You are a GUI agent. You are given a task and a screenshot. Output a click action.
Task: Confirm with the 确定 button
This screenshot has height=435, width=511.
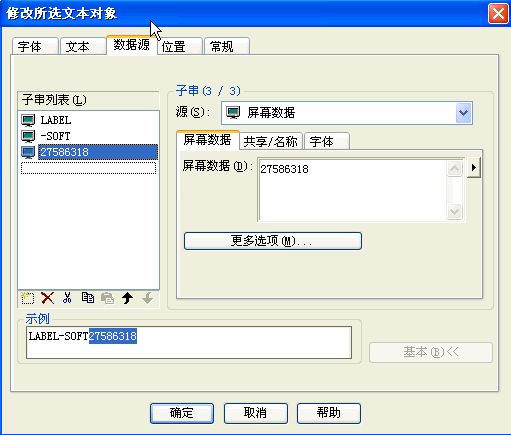coord(182,413)
